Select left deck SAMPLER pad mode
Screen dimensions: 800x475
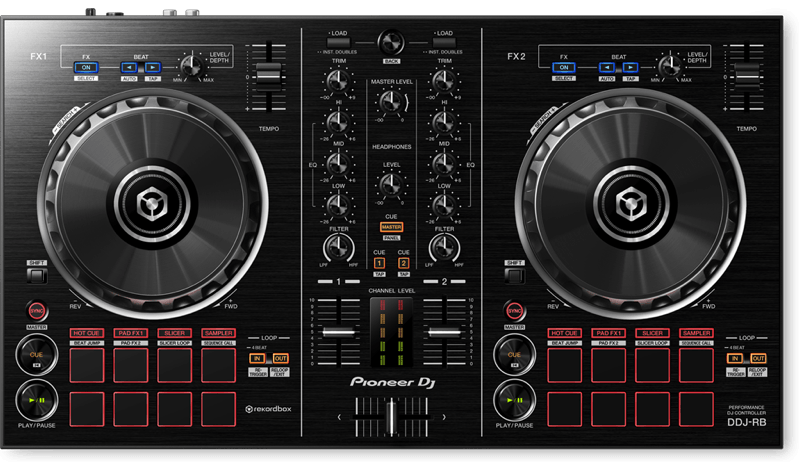(x=218, y=333)
